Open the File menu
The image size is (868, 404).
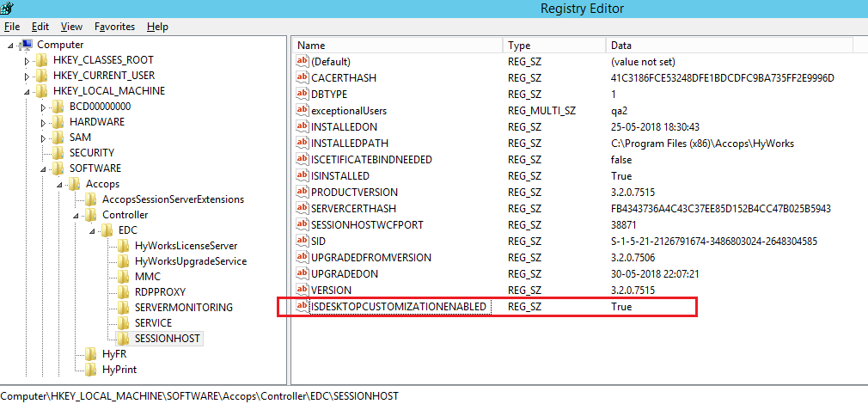click(x=12, y=27)
